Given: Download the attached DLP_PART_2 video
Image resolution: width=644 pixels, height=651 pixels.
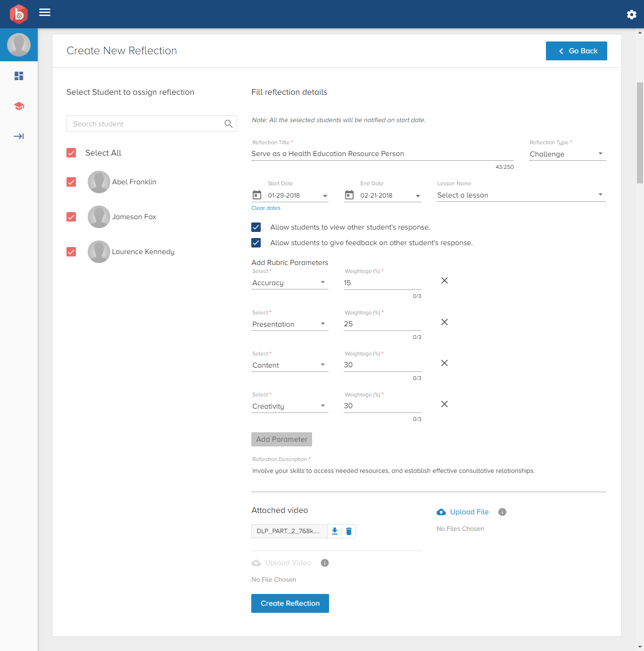Looking at the screenshot, I should pyautogui.click(x=335, y=531).
